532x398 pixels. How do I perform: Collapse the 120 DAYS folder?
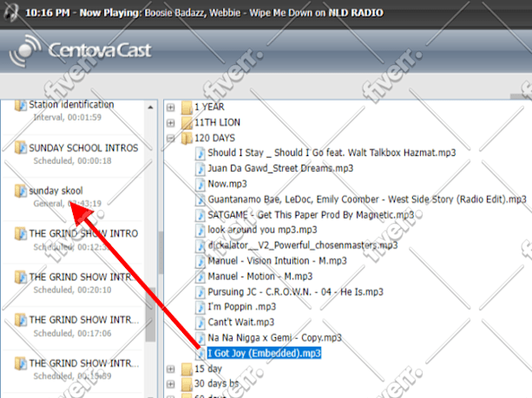(x=170, y=139)
